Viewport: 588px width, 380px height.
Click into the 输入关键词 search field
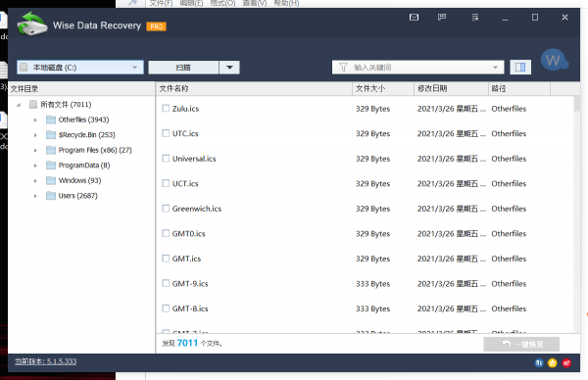(417, 68)
